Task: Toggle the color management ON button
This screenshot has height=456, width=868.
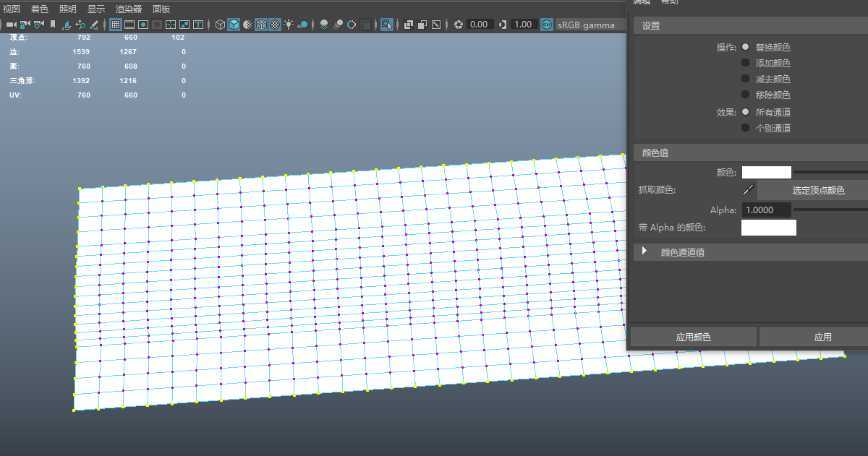Action: 547,25
